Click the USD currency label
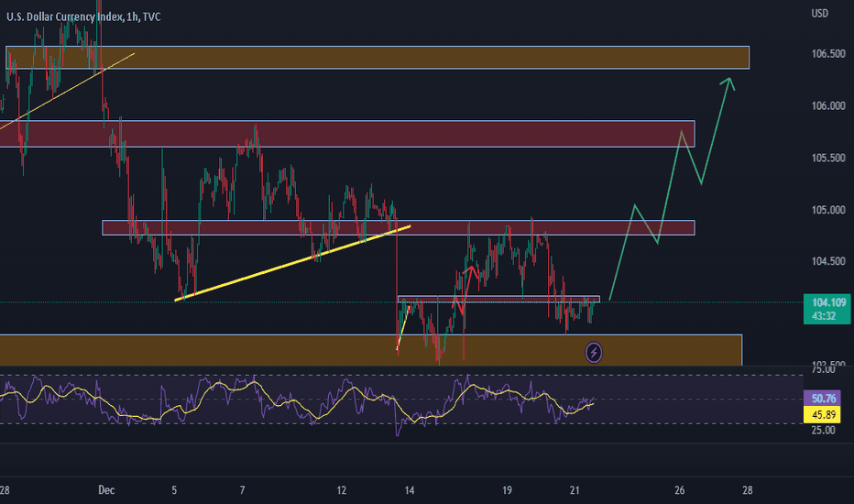854x504 pixels. click(x=820, y=13)
